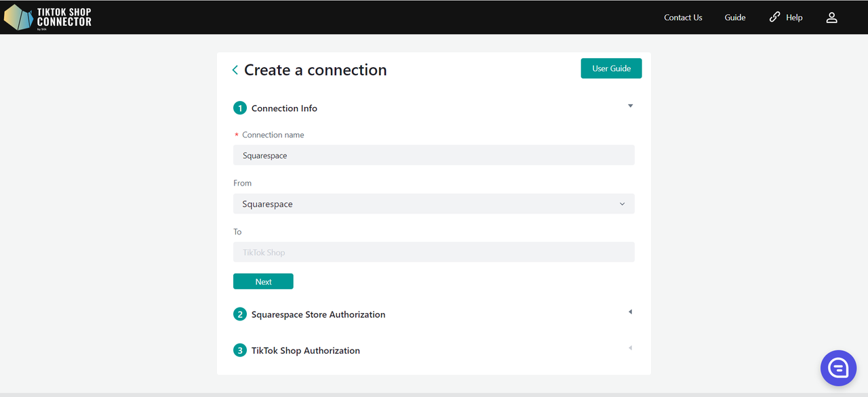Collapse the Connection Info section arrow

click(630, 106)
